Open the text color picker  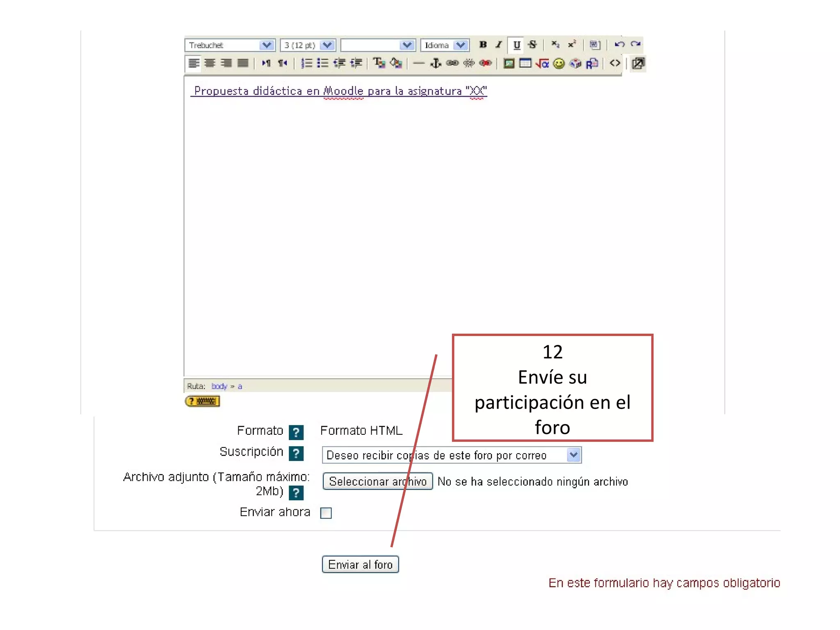379,63
